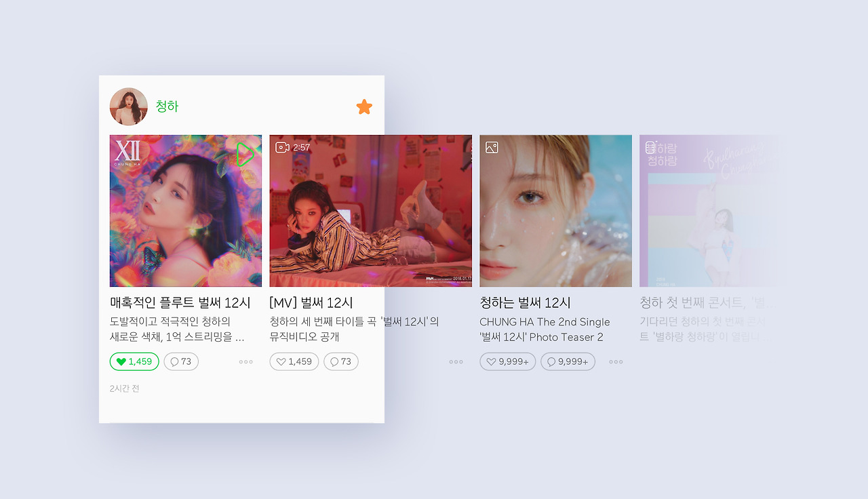Like the 청하는 벌써 12시 photo post
Image resolution: width=868 pixels, height=499 pixels.
coord(508,361)
